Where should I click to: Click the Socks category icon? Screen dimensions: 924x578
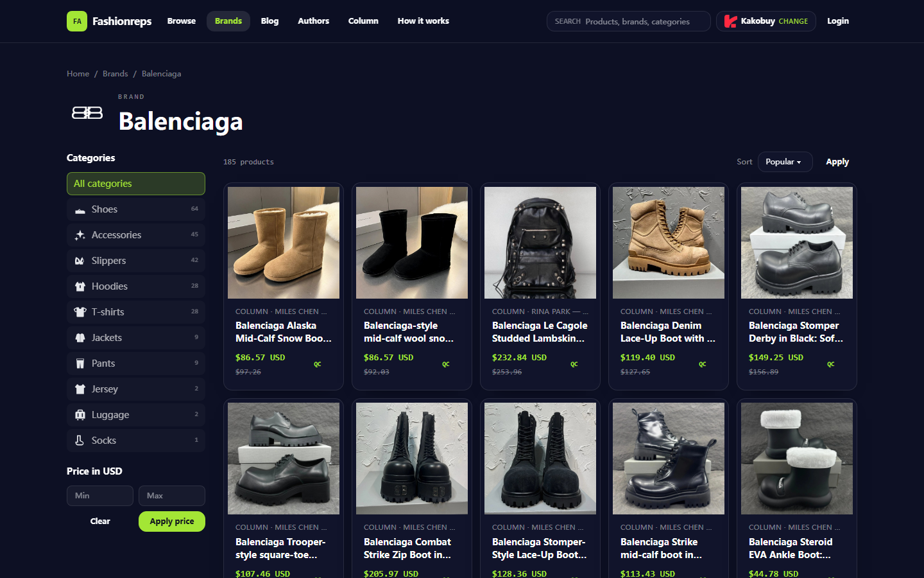point(80,441)
